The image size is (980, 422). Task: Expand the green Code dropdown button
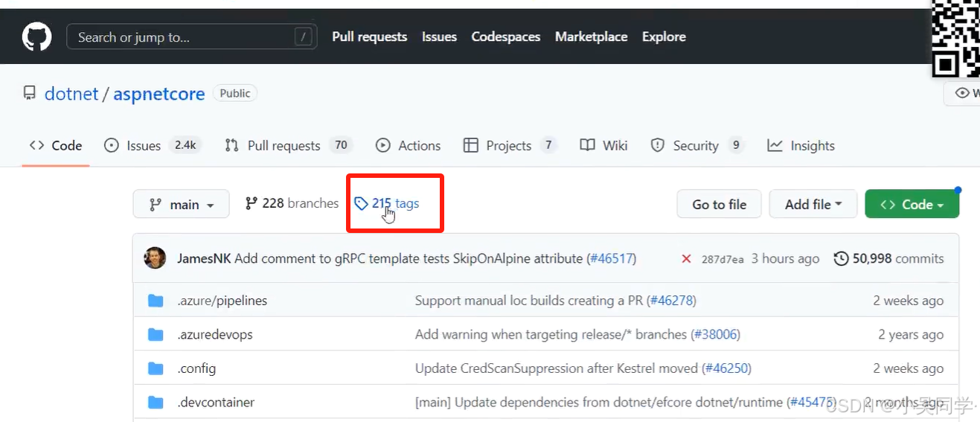(x=912, y=204)
